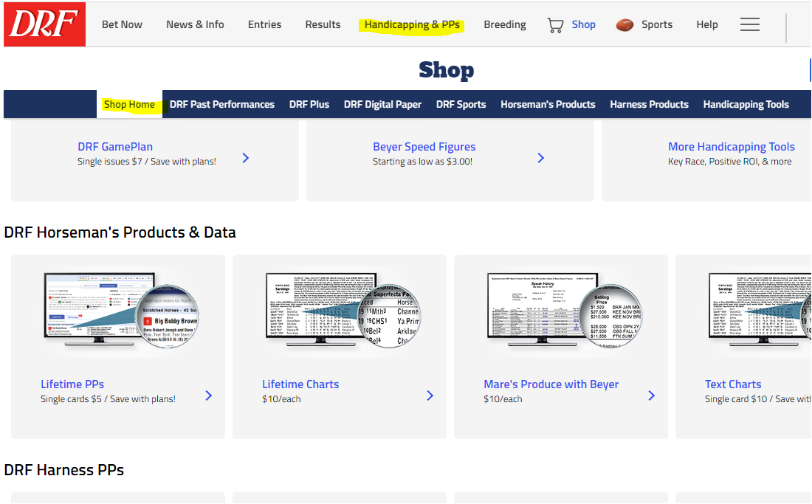
Task: Click the 'DRF Horseman's Products & Data' heading
Action: point(120,232)
